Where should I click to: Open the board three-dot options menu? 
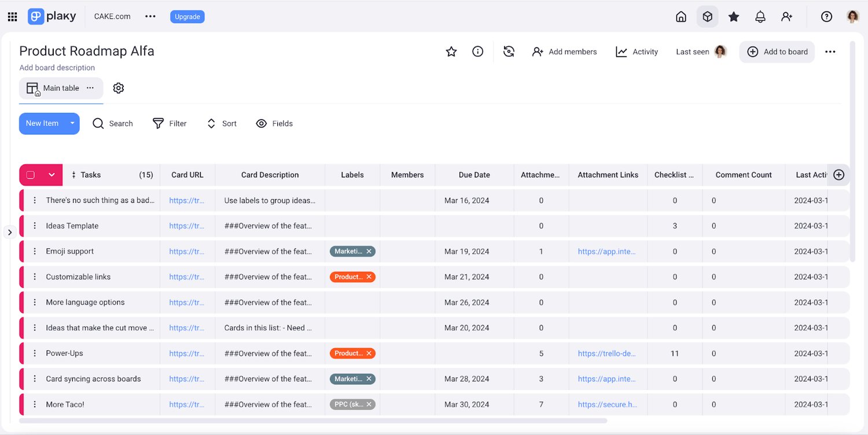(830, 51)
